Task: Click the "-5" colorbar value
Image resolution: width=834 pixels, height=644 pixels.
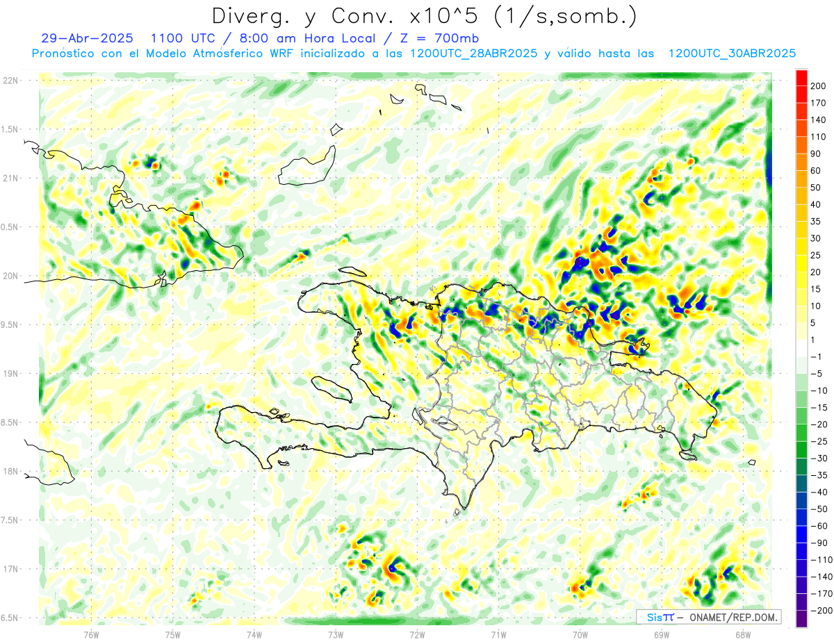Action: point(817,373)
